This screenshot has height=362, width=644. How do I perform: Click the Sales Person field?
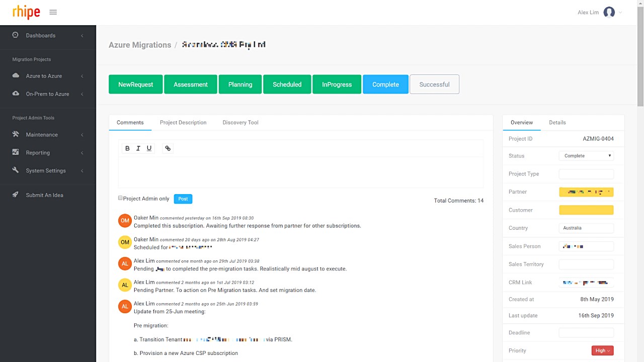tap(586, 246)
